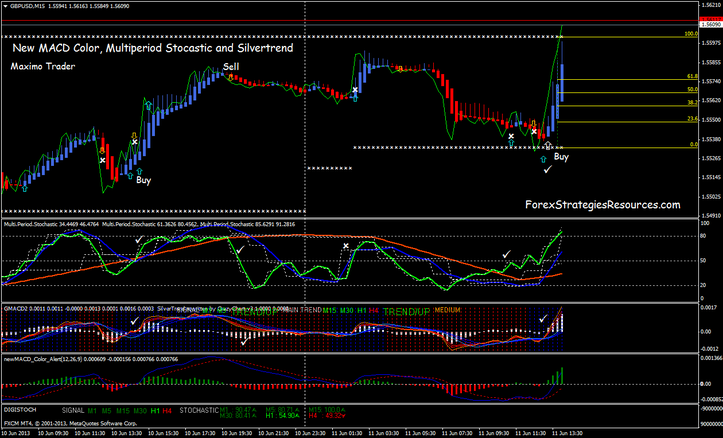Click the '11 Jun 07:30' time axis label

click(x=457, y=433)
